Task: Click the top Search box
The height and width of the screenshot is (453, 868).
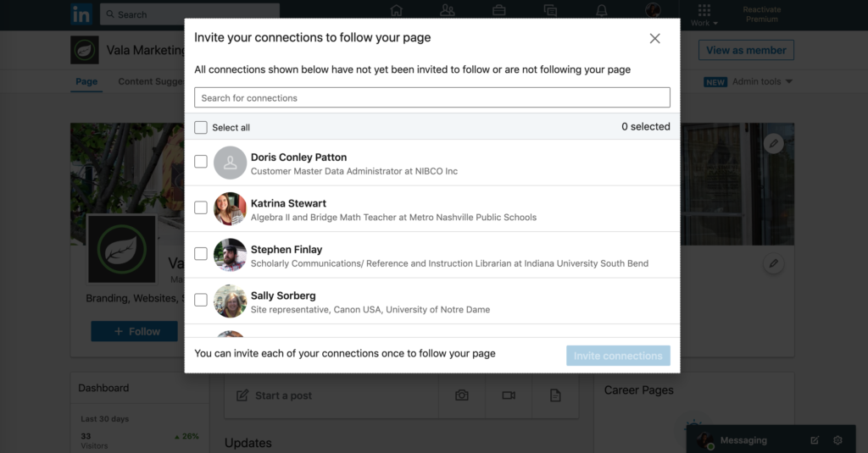Action: (x=190, y=14)
